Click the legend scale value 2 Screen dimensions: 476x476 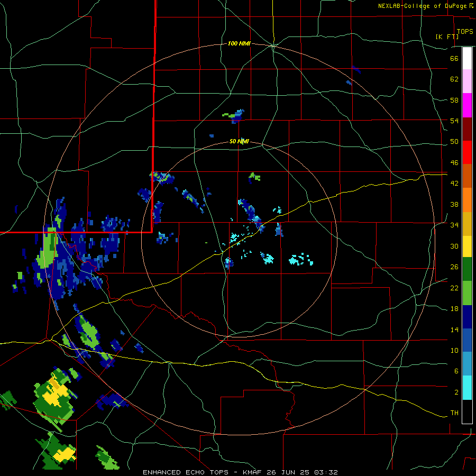[x=456, y=392]
